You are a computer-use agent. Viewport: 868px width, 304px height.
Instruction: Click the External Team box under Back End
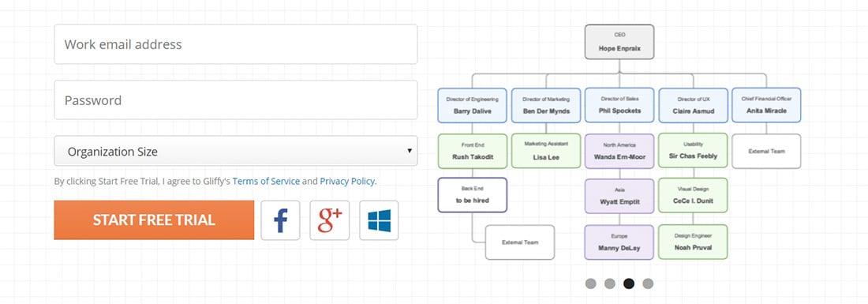pos(520,242)
